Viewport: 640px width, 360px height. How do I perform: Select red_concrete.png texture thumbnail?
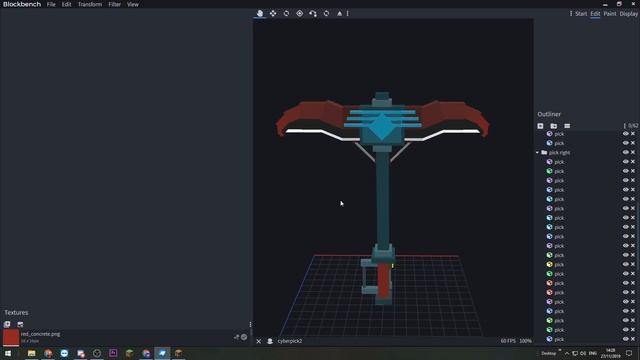pos(11,337)
